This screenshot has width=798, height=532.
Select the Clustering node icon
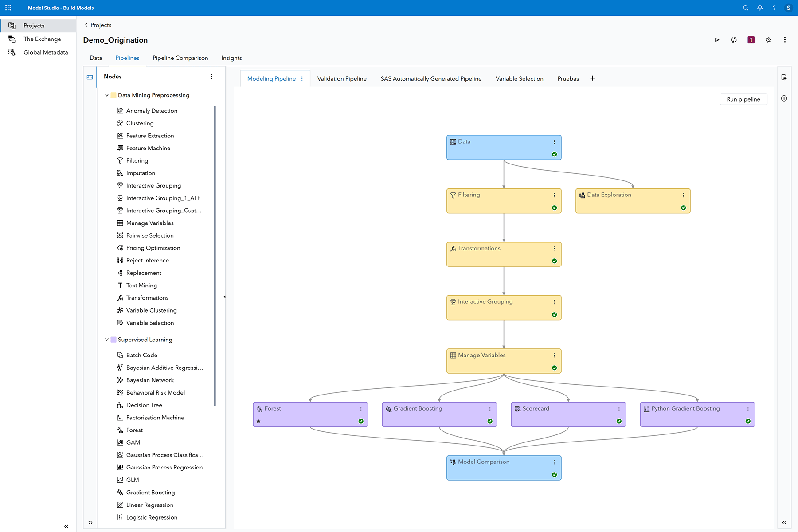[x=120, y=123]
